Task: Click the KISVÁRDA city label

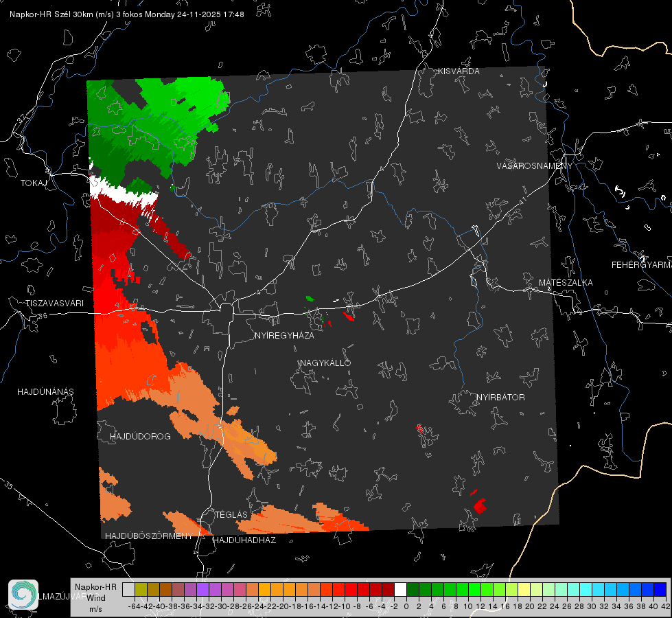Action: point(459,71)
